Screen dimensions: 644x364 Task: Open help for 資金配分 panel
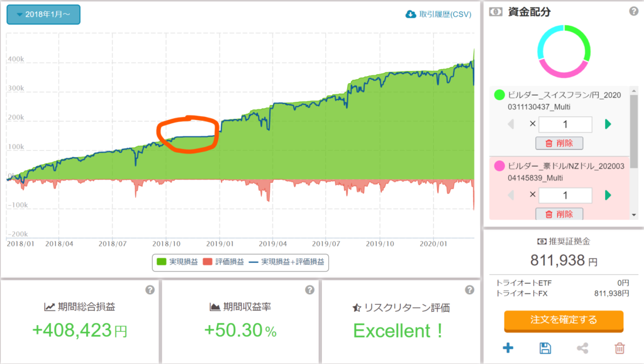pos(634,11)
